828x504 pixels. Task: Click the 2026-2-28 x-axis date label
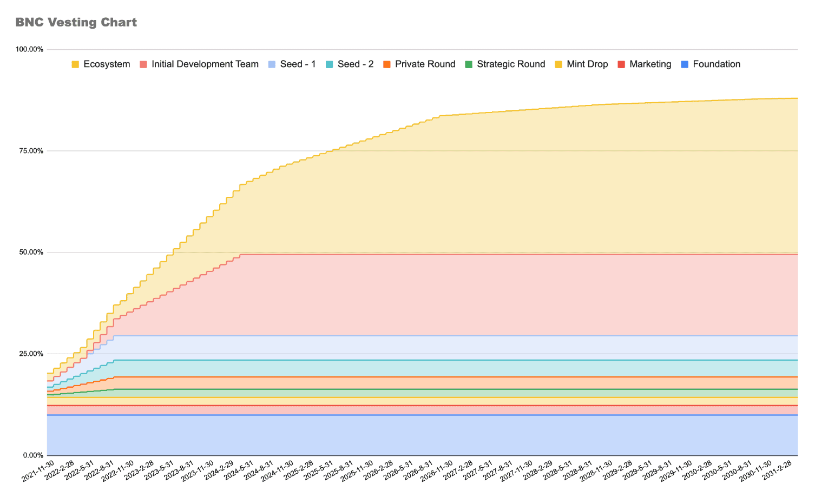(378, 471)
